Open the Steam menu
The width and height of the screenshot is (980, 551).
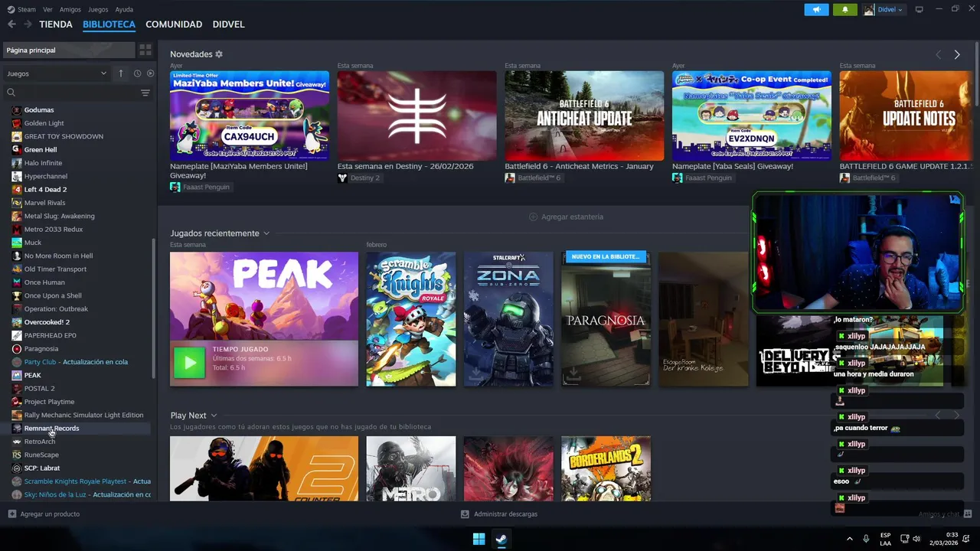[x=22, y=9]
